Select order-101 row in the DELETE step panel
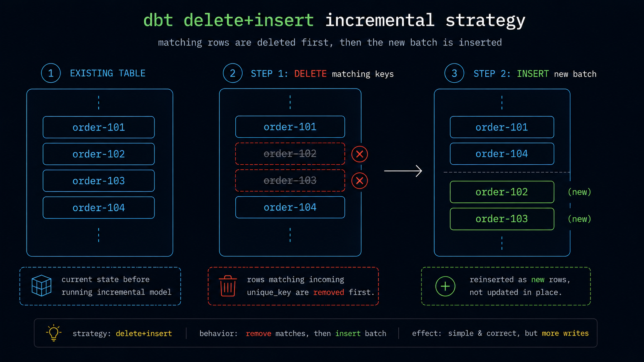Screen dimensions: 644x362 point(290,127)
